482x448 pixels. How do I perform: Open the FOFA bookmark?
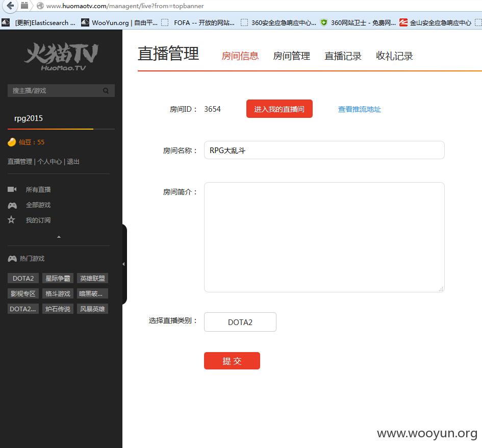point(198,22)
